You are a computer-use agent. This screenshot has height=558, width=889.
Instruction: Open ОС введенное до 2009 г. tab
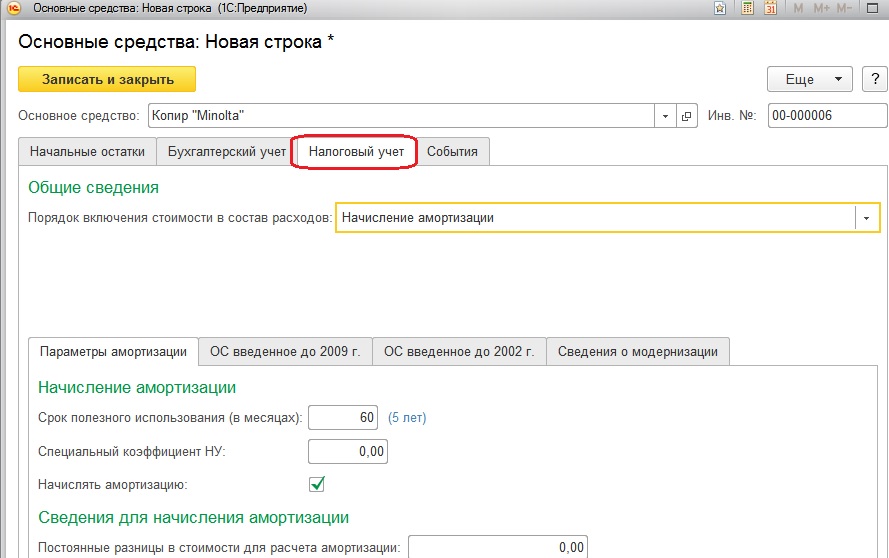(285, 352)
